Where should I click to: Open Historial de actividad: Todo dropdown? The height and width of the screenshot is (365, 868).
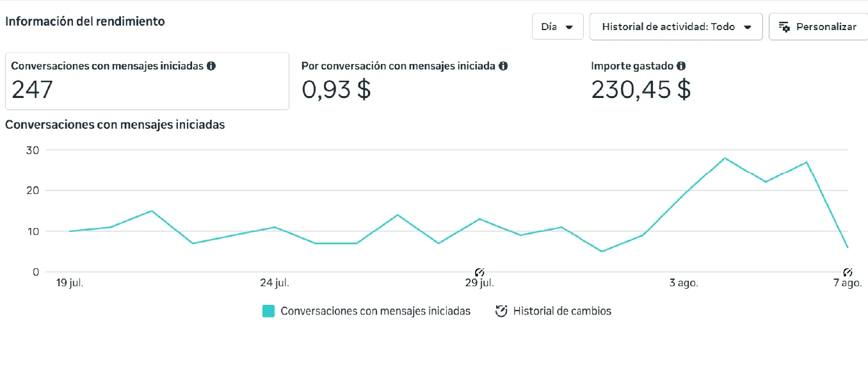(x=676, y=27)
